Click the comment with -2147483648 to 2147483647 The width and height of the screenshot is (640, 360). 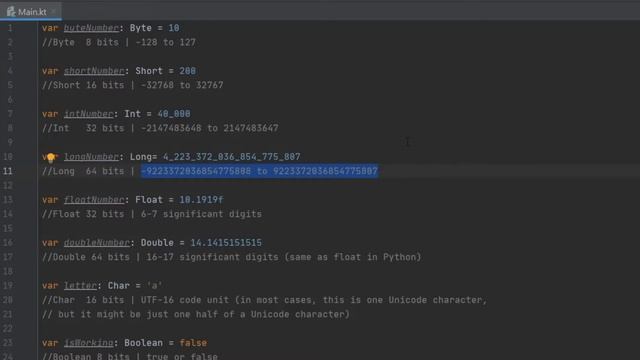tap(160, 128)
